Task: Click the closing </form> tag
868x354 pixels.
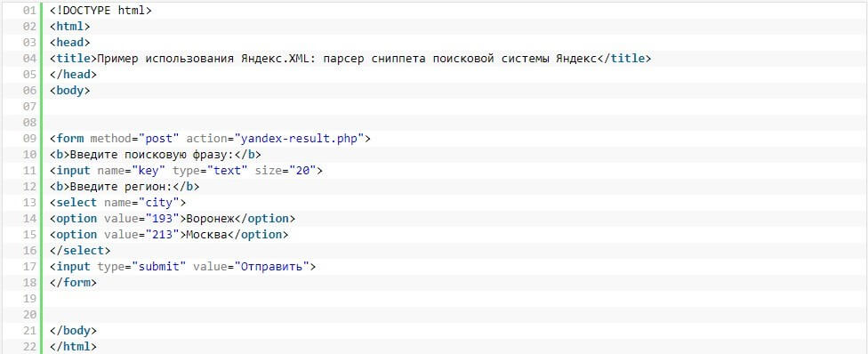Action: coord(73,283)
